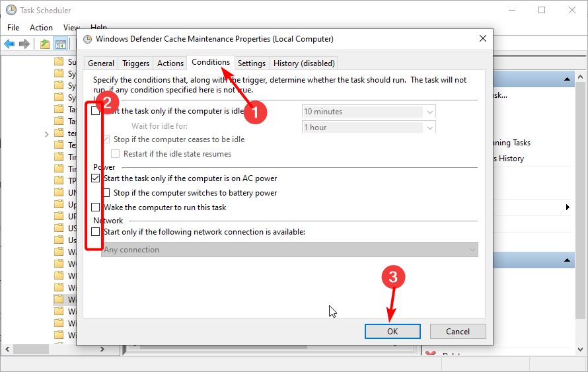Open the History (disabled) tab

(304, 63)
